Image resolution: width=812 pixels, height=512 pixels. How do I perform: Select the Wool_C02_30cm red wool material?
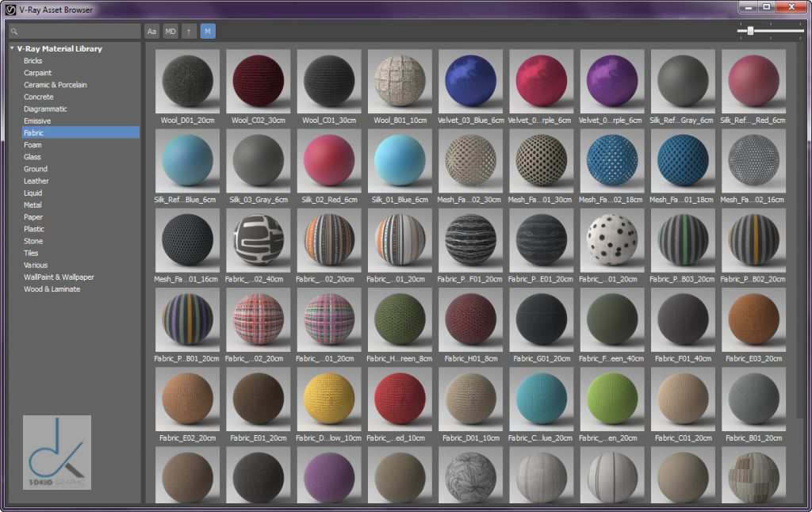[x=258, y=82]
